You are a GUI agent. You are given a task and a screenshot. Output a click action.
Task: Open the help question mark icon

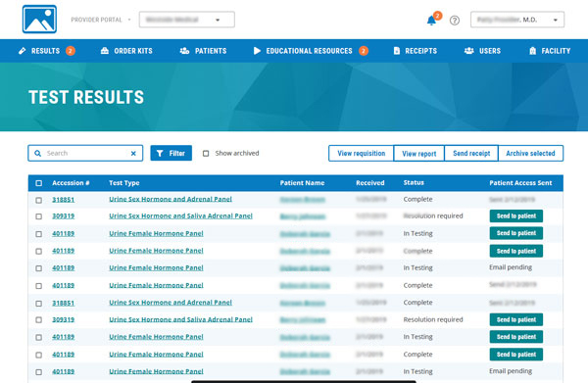455,21
